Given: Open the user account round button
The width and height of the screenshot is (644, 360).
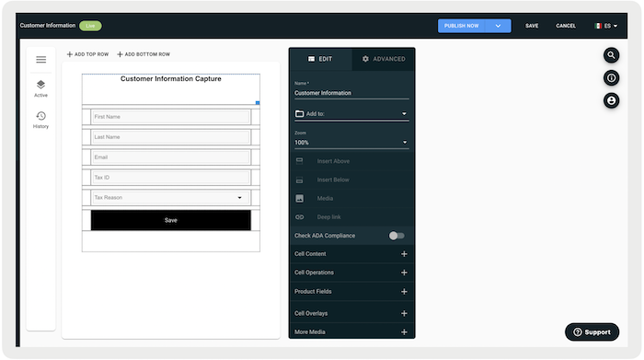Looking at the screenshot, I should tap(611, 100).
